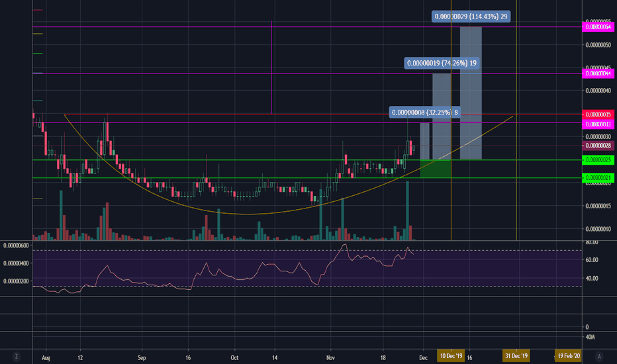Click the 10 Dec '19 date marker

[451, 356]
